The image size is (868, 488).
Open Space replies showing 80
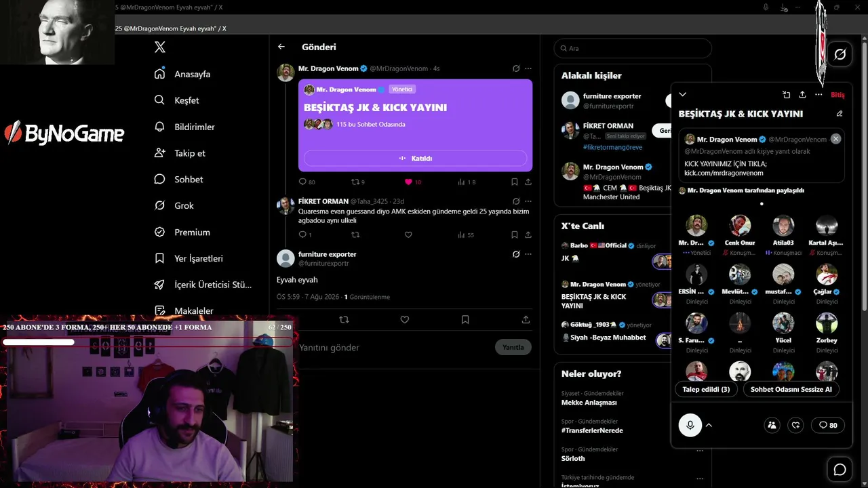coord(828,425)
